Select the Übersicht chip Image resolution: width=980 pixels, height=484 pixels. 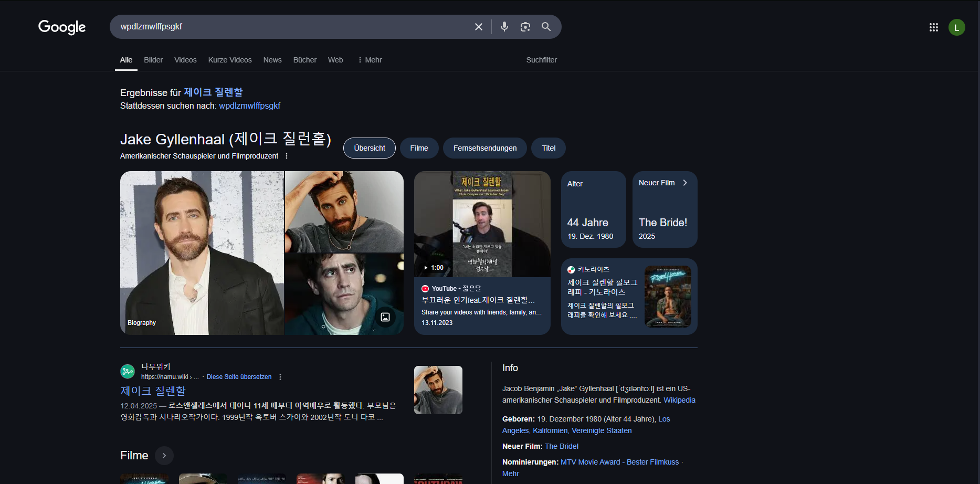370,148
